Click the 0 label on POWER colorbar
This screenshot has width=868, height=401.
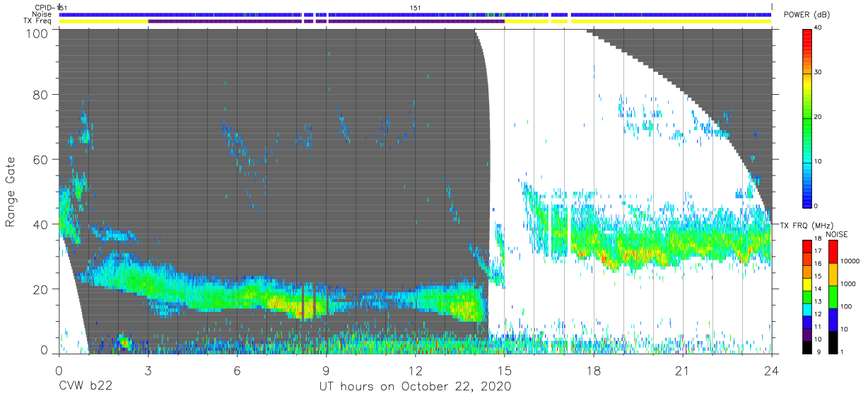(x=817, y=206)
